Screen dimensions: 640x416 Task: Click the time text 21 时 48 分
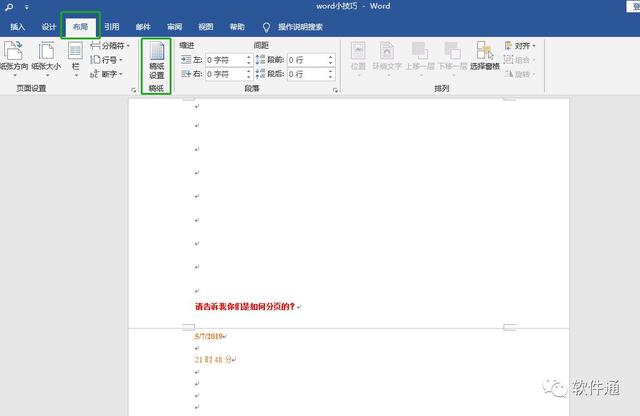pyautogui.click(x=213, y=360)
